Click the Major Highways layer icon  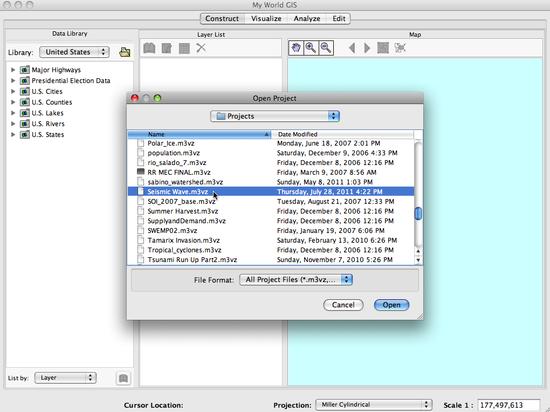25,70
